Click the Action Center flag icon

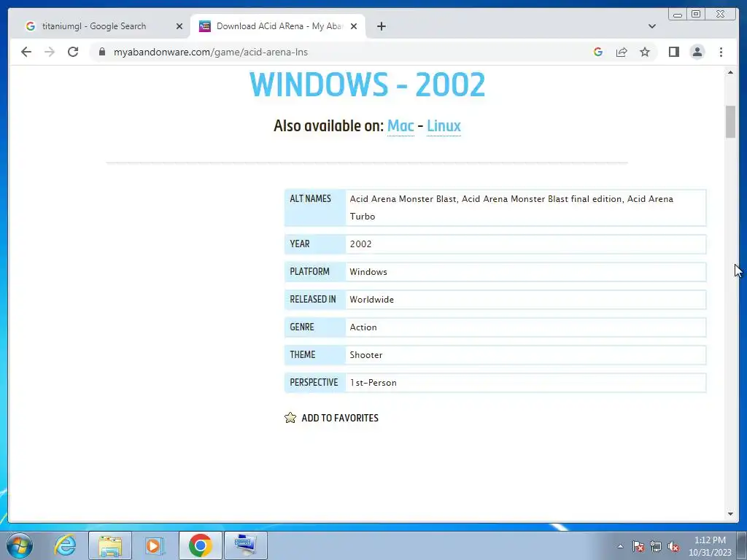pos(638,546)
